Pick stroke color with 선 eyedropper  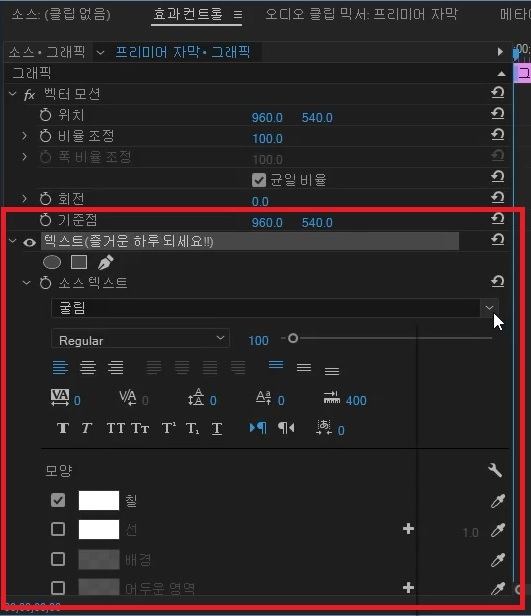pos(498,530)
